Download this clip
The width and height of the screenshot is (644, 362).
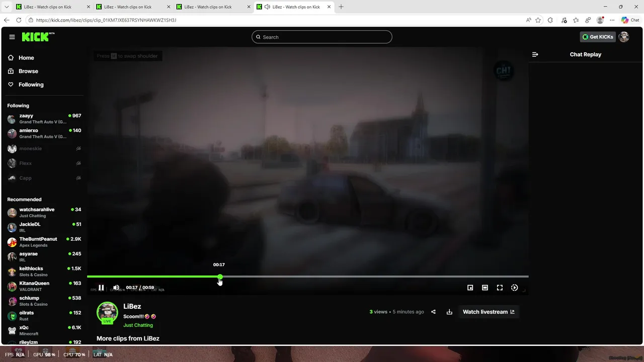(449, 312)
